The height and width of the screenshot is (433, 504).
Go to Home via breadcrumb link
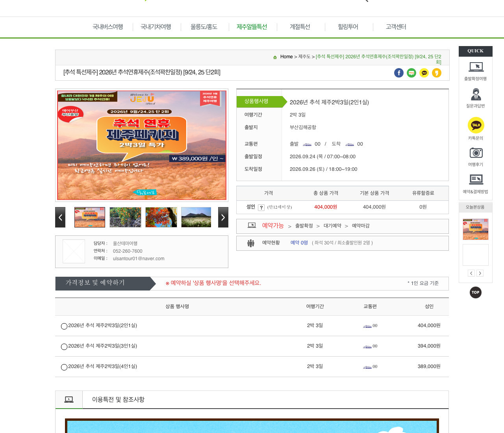[286, 57]
